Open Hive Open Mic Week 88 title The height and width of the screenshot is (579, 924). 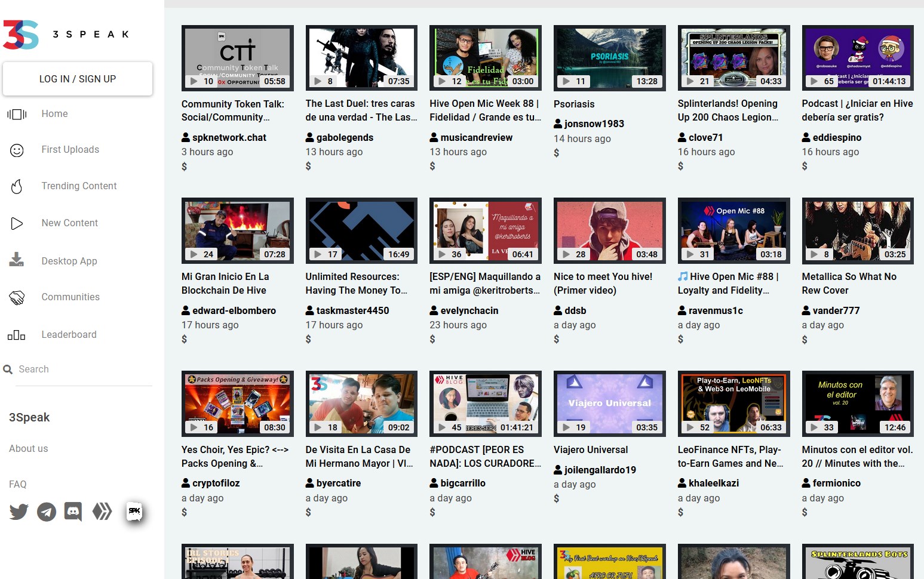point(486,110)
